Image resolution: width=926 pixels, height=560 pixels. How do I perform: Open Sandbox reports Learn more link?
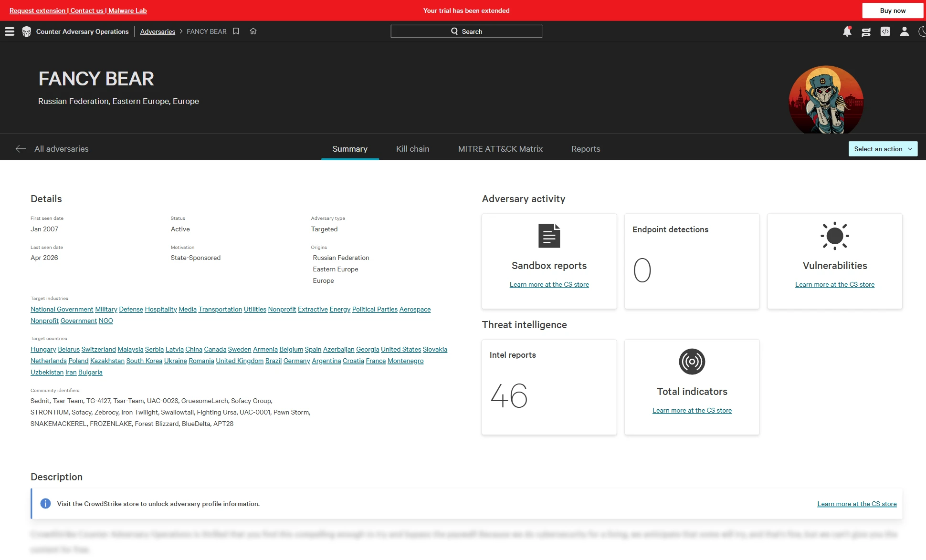[x=549, y=284]
